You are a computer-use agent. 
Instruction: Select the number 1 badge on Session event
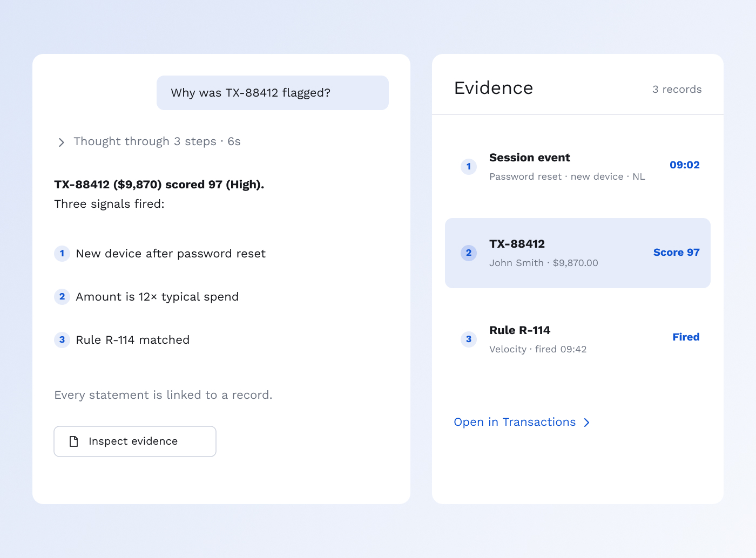469,167
